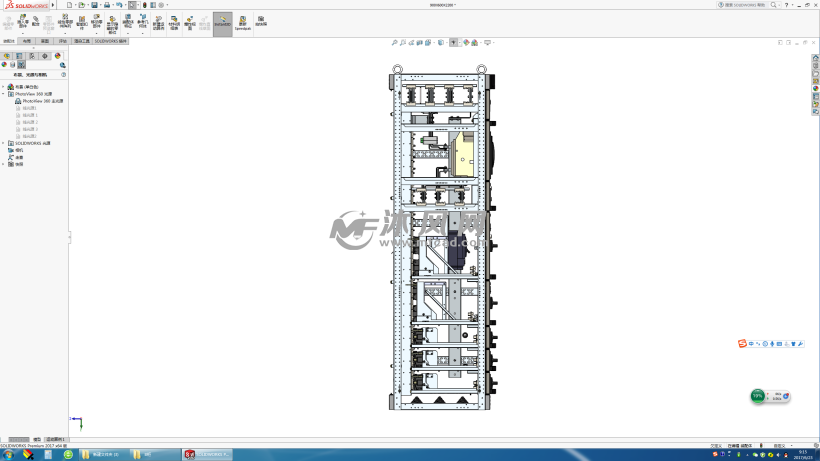
Task: Select PhotoView 360 primary light item
Action: pyautogui.click(x=39, y=101)
